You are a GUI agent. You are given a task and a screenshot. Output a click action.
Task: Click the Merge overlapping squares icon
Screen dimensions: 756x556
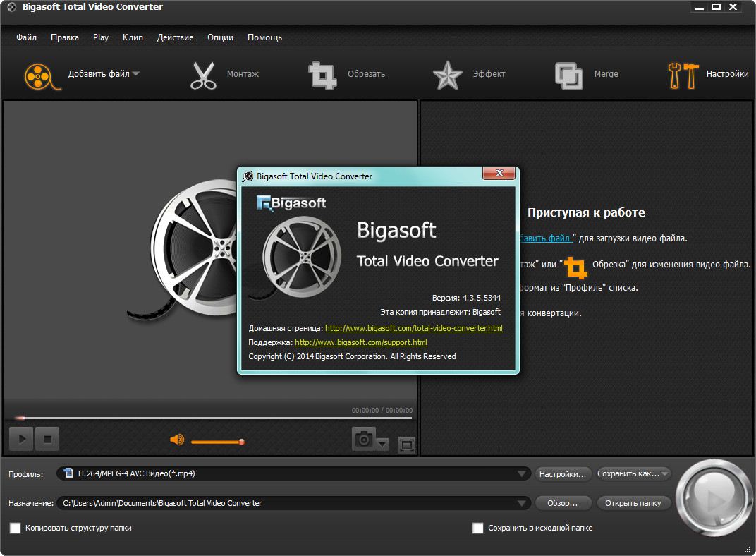tap(569, 75)
